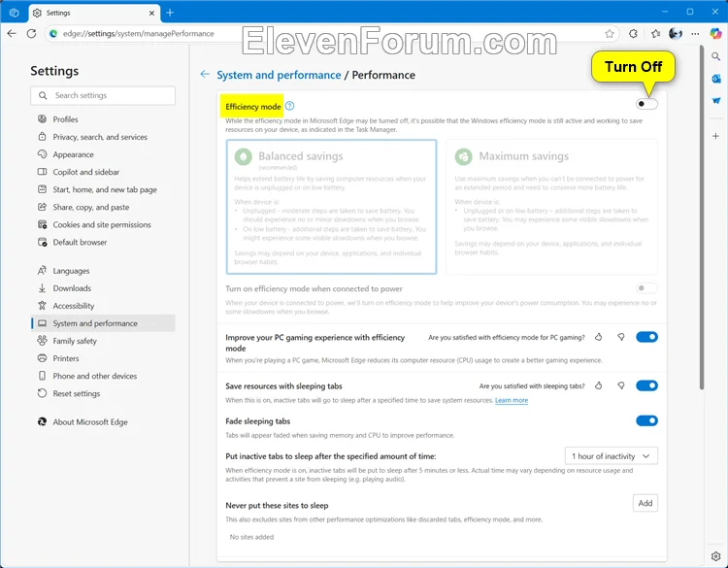Give thumbs down for PC gaming efficiency

621,337
